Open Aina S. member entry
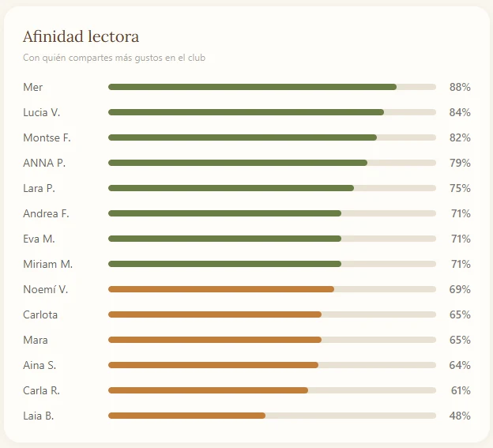This screenshot has width=493, height=448. point(246,365)
